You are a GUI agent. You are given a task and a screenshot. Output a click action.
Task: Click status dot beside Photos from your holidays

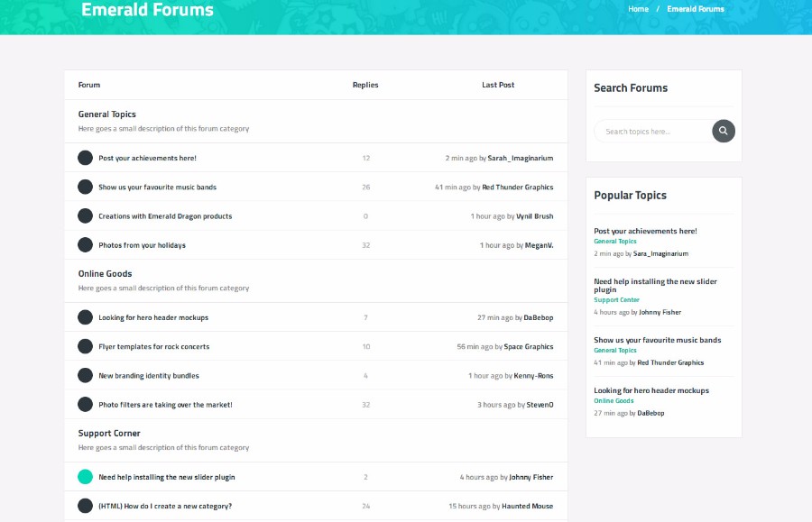click(x=85, y=244)
